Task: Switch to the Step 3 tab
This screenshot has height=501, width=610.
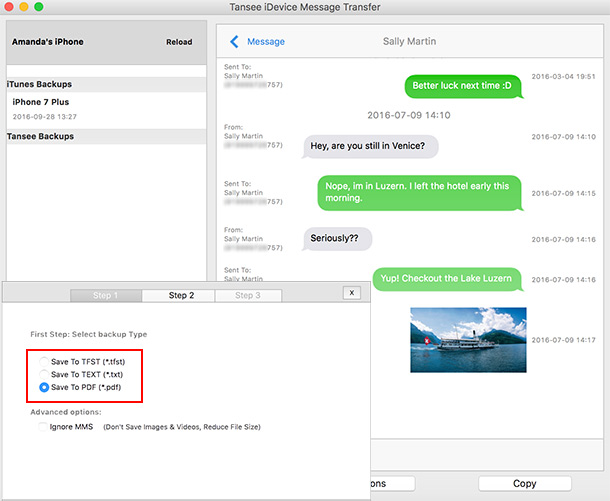Action: [x=247, y=296]
